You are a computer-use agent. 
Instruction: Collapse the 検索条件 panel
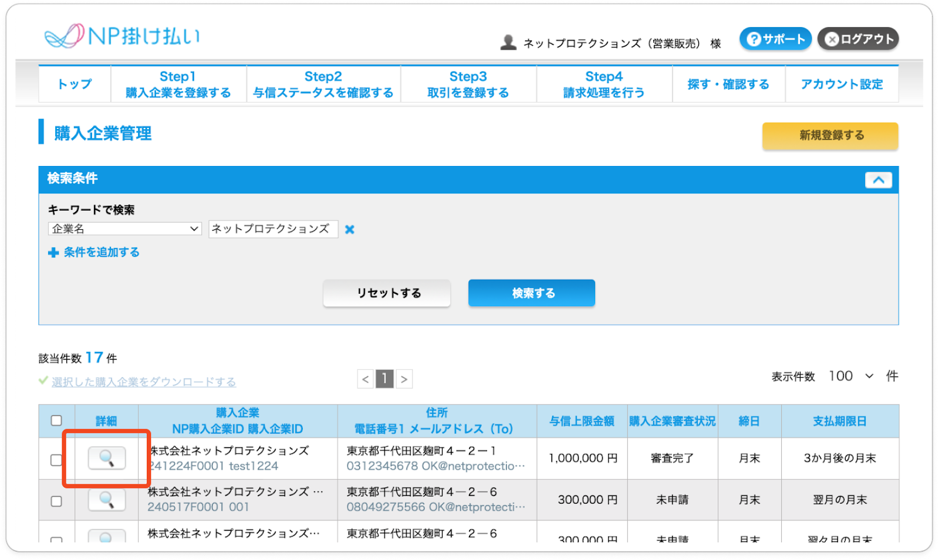coord(879,180)
